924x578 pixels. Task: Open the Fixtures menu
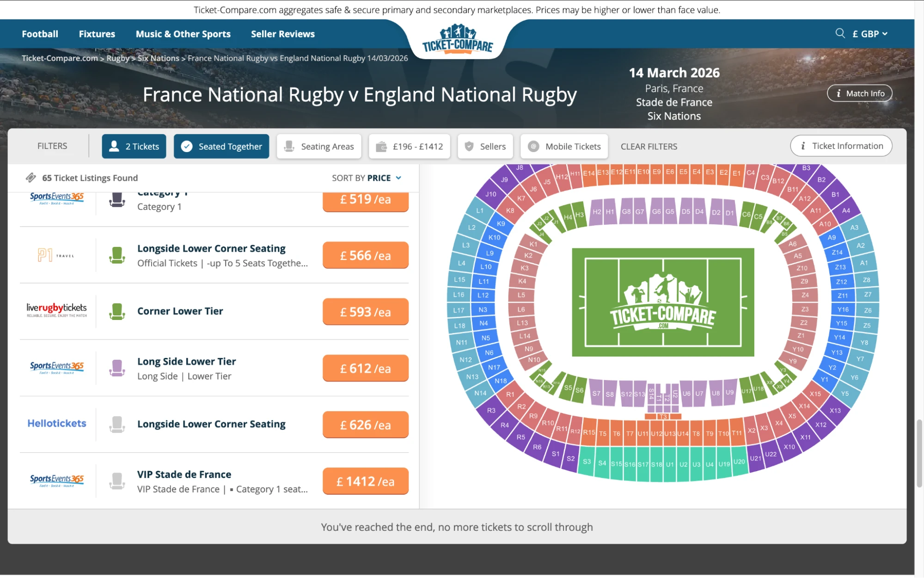pyautogui.click(x=97, y=33)
